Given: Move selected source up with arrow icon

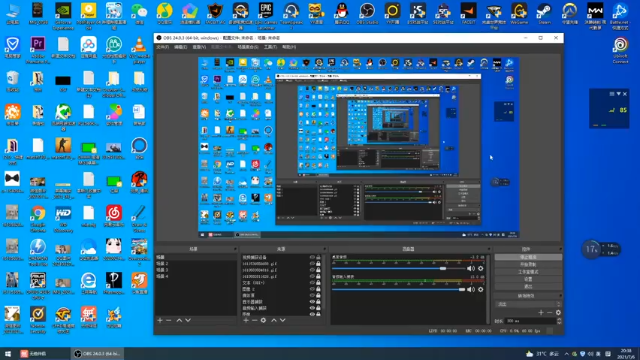Looking at the screenshot, I should click(273, 320).
